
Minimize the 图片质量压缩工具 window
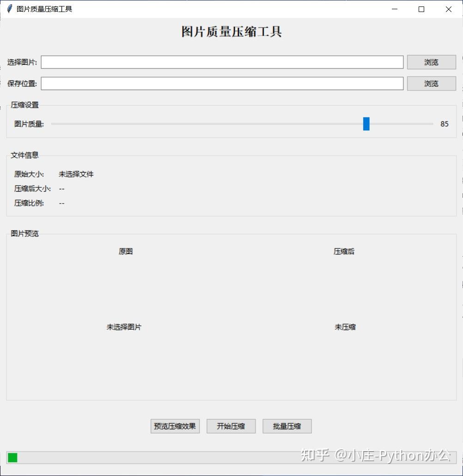(x=394, y=9)
